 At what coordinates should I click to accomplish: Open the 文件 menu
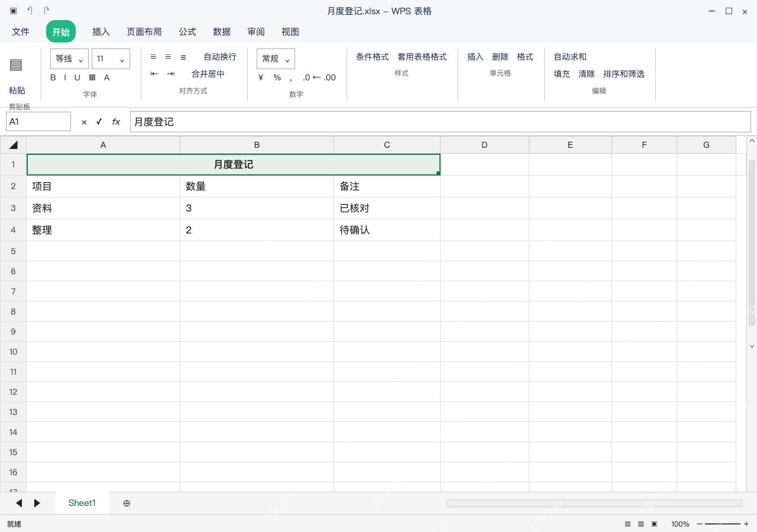point(21,32)
